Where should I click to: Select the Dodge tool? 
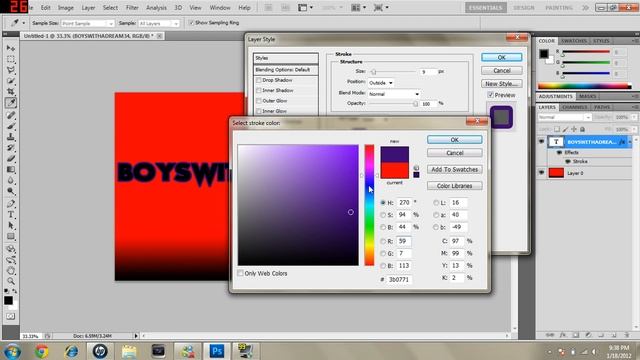[x=11, y=191]
